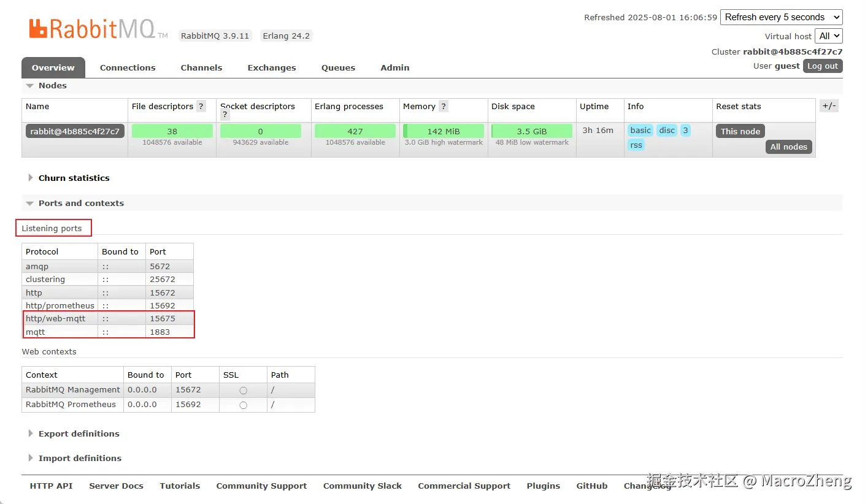Click the http/prometheus protocol cell

tap(60, 305)
